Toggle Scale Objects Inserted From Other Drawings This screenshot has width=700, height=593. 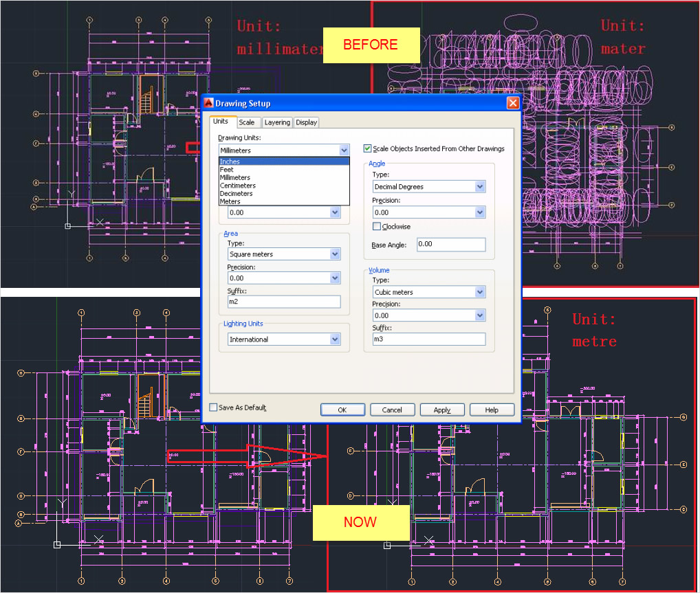click(367, 148)
